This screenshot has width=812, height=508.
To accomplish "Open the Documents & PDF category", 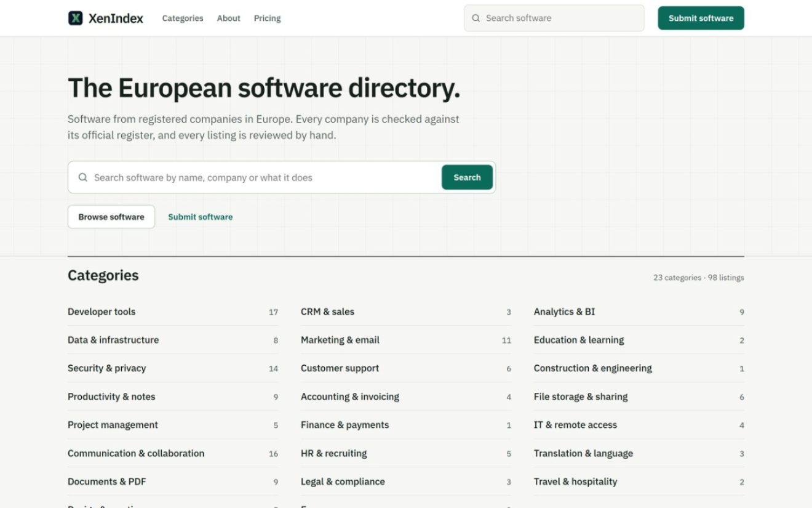I will [x=173, y=482].
